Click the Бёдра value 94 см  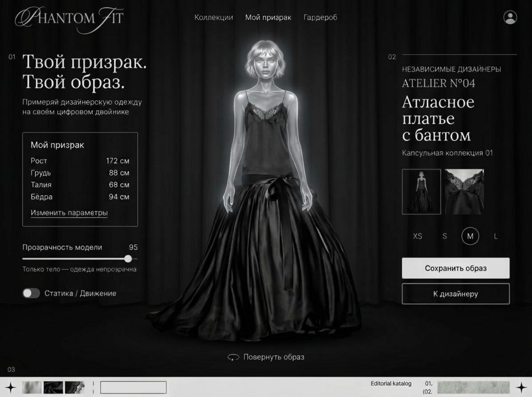[x=119, y=197]
